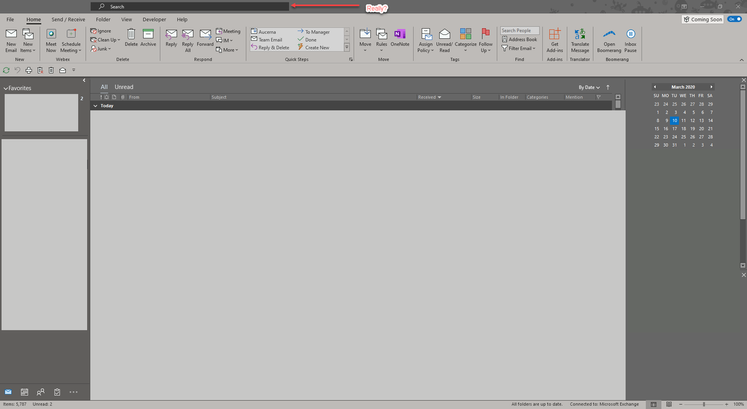Image resolution: width=747 pixels, height=409 pixels.
Task: Send selected message to OneNote
Action: pos(400,38)
